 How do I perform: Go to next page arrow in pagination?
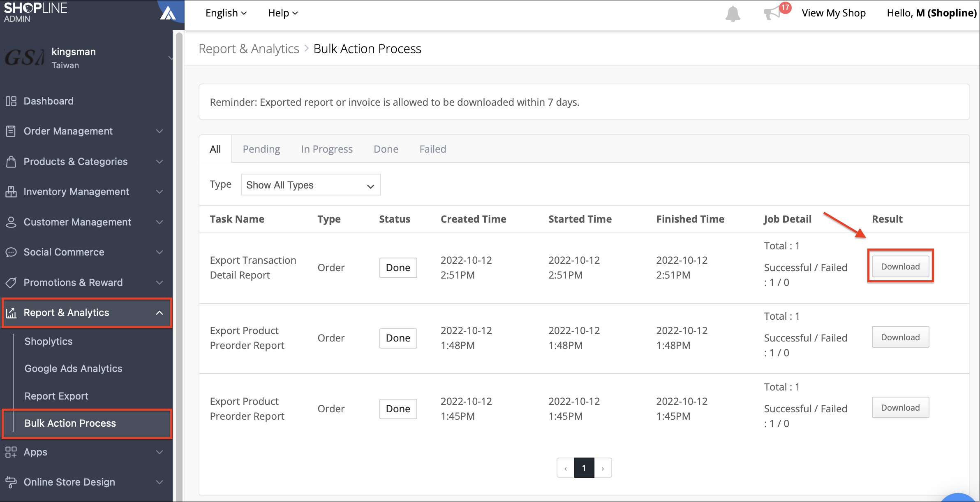603,468
